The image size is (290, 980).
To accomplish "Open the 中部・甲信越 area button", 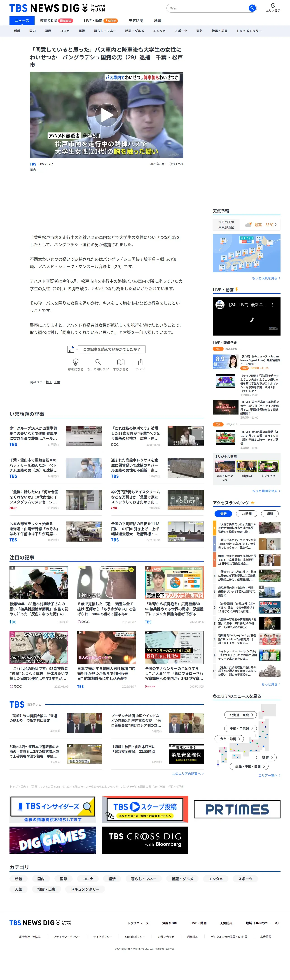I will (241, 728).
